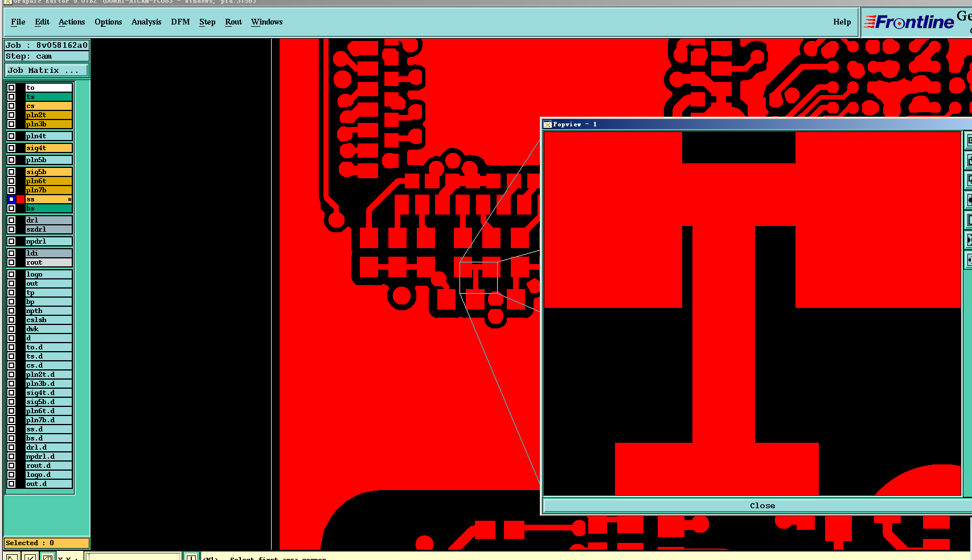The image size is (972, 560).
Task: Open the Help menu
Action: coord(842,22)
